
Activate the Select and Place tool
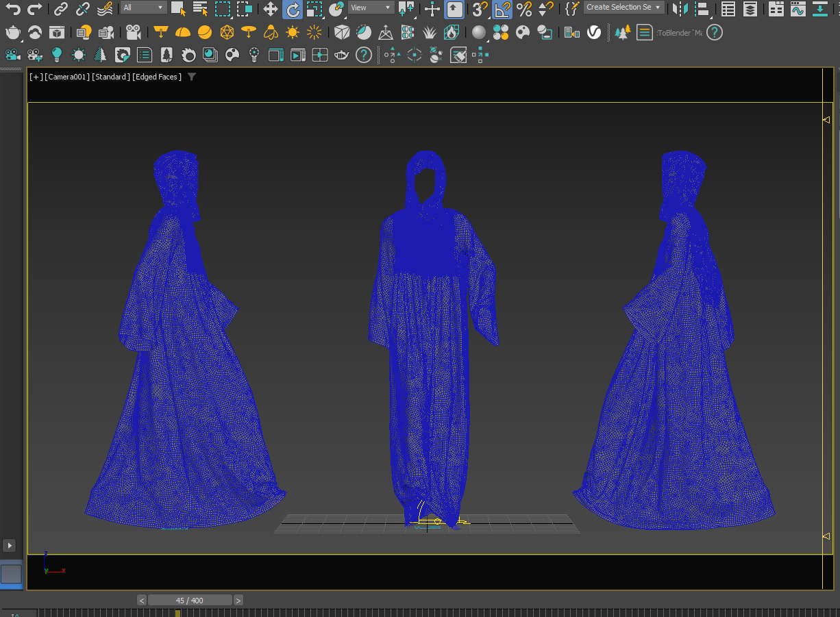(x=336, y=9)
